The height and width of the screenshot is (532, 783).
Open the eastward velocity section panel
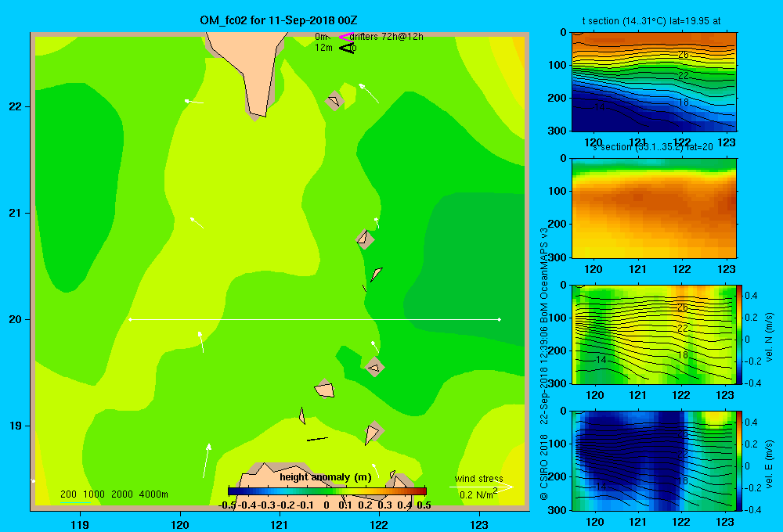point(654,461)
